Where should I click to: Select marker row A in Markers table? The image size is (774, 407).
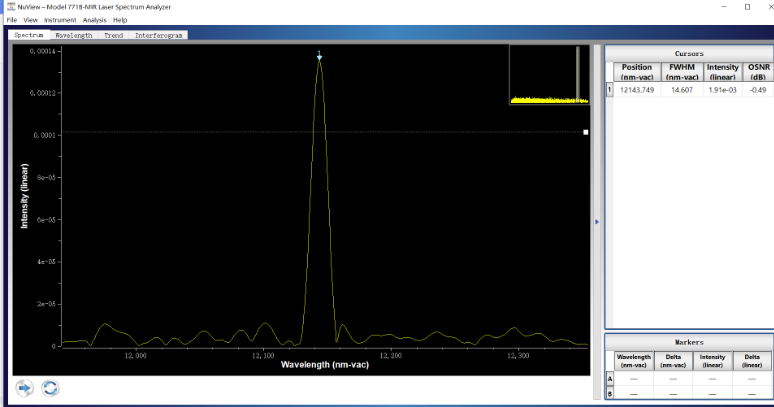point(610,379)
